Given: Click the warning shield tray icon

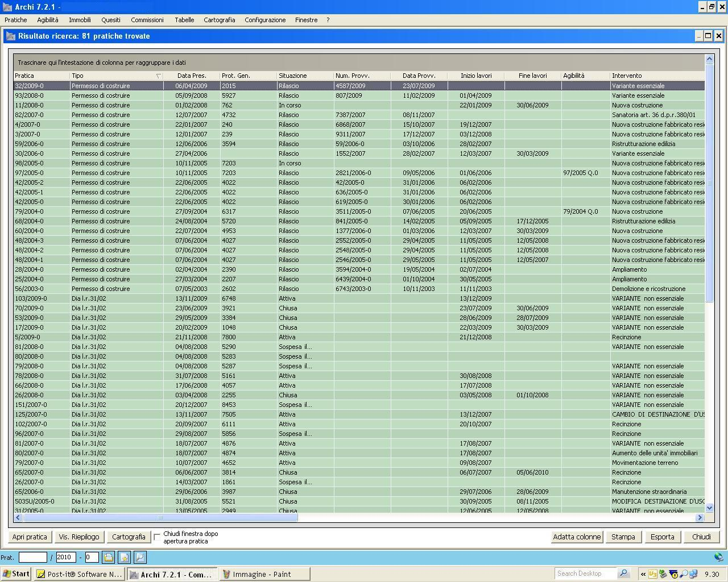Looking at the screenshot, I should coord(673,574).
